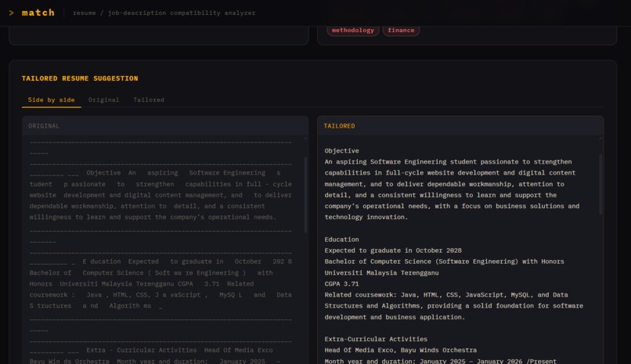Click 'Head Of Media Exco, Bayu Winds Orchestra'
631x364 pixels.
point(400,350)
